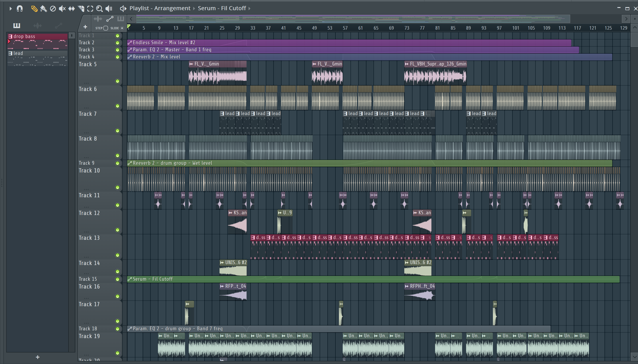This screenshot has height=364, width=638.
Task: Click the horizontal overview scrollbar thumb
Action: (x=353, y=19)
